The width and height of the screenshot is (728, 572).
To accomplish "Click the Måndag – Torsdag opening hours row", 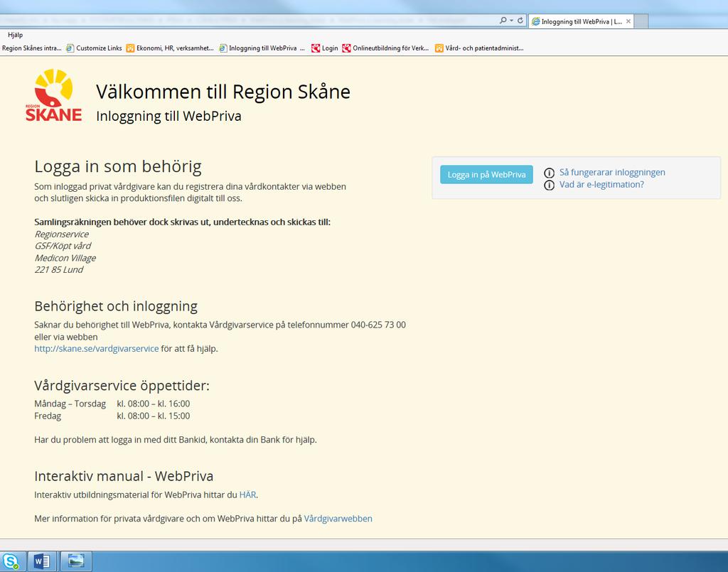I will (x=112, y=404).
